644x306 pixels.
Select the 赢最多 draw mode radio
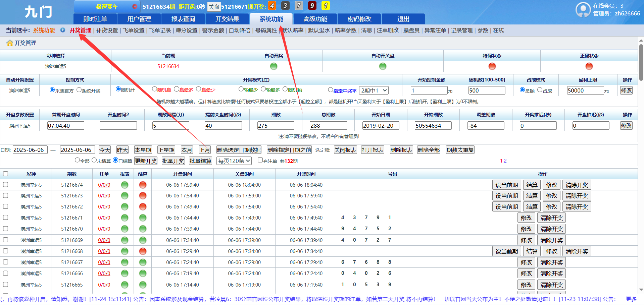(x=177, y=89)
